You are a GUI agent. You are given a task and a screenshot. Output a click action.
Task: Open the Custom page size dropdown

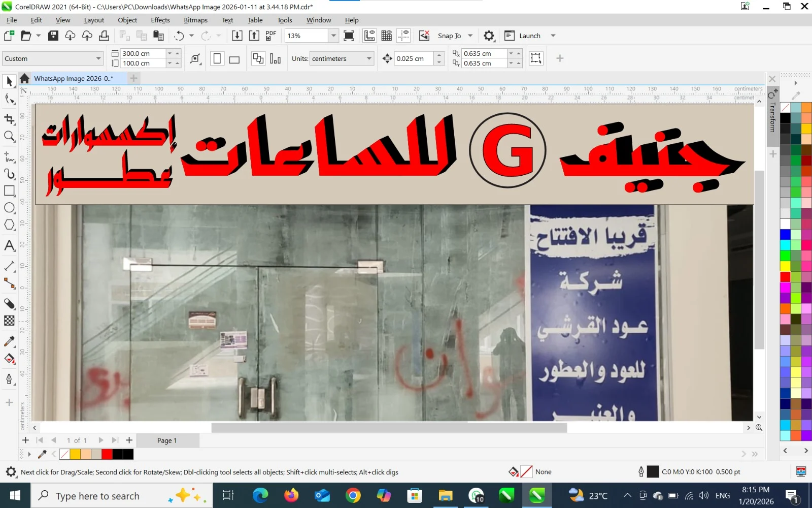(98, 59)
